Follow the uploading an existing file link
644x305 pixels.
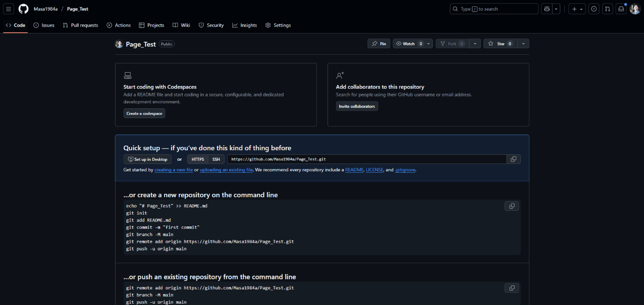click(x=226, y=170)
